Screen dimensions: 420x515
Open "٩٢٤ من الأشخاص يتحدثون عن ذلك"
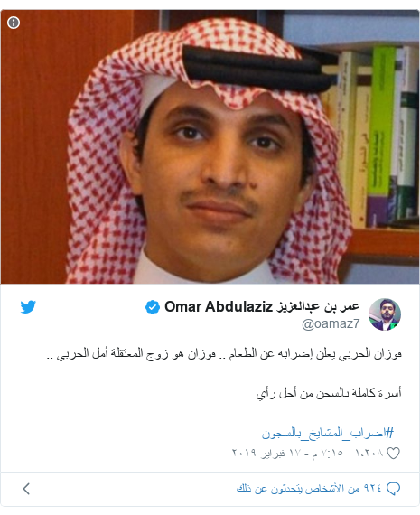click(309, 489)
